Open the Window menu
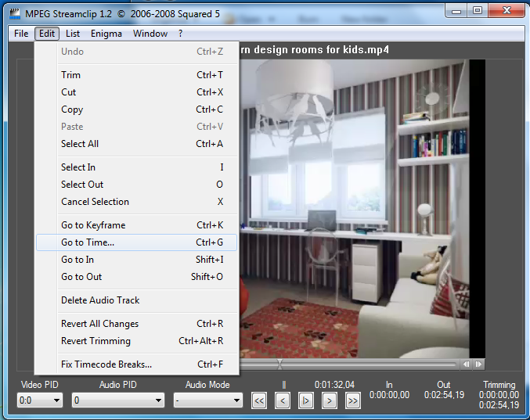This screenshot has height=420, width=530. click(150, 34)
